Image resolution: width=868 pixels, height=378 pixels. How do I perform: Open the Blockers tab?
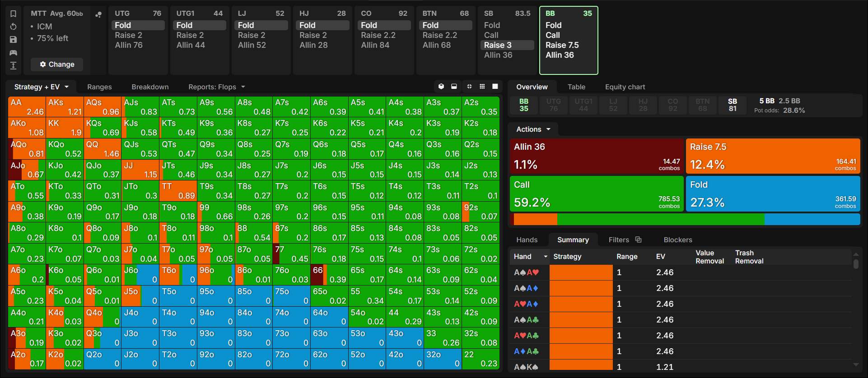click(678, 240)
